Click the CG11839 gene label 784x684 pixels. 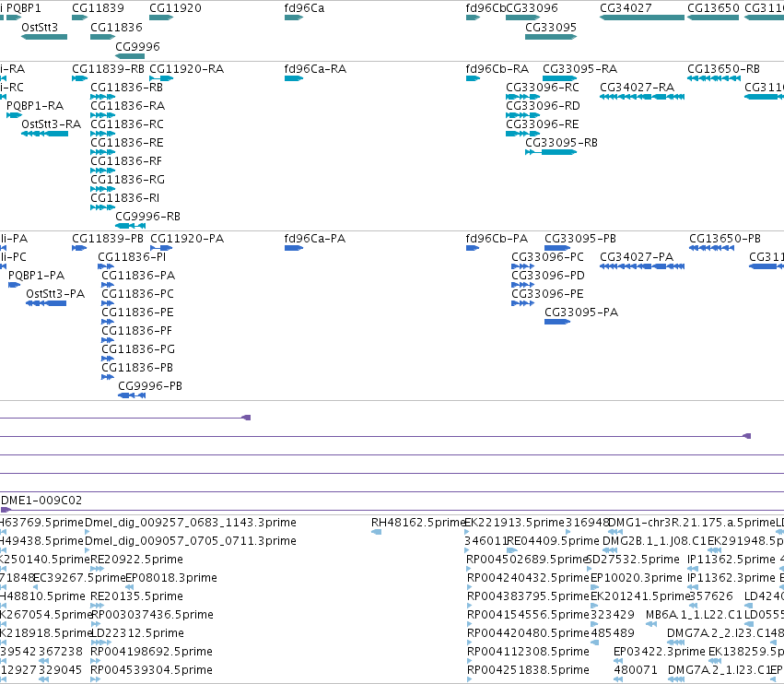98,8
